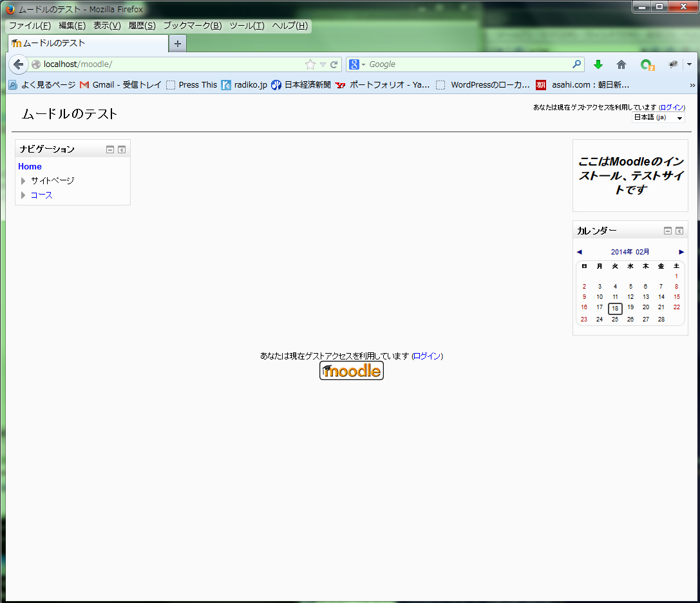The height and width of the screenshot is (603, 700).
Task: Open the コース link
Action: (41, 195)
